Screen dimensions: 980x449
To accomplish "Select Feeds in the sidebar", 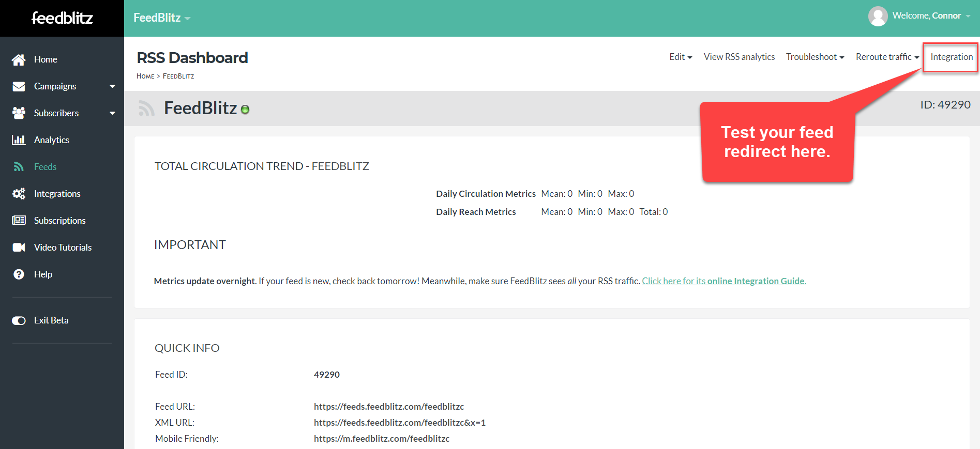I will (45, 167).
